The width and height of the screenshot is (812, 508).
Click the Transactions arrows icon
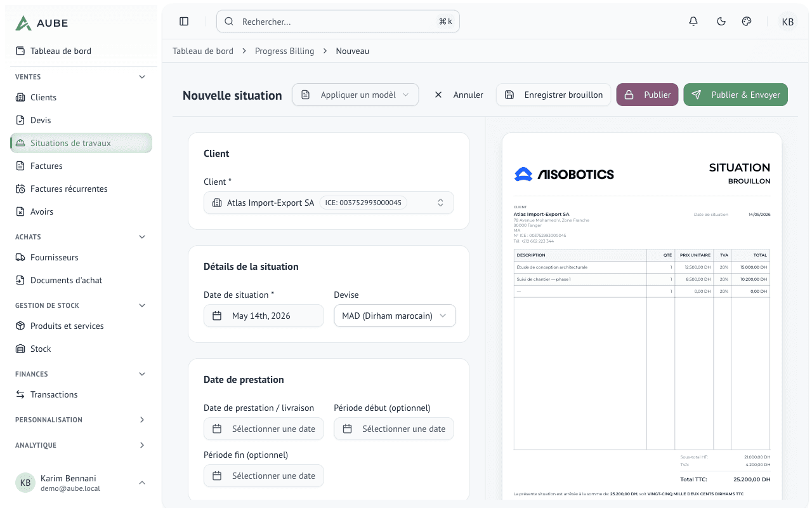click(x=20, y=394)
